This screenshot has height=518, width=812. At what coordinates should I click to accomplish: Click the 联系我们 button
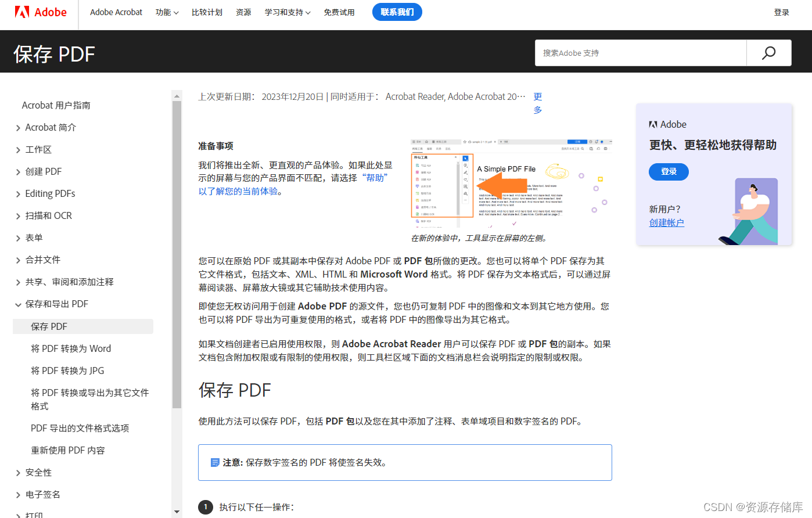click(x=397, y=12)
